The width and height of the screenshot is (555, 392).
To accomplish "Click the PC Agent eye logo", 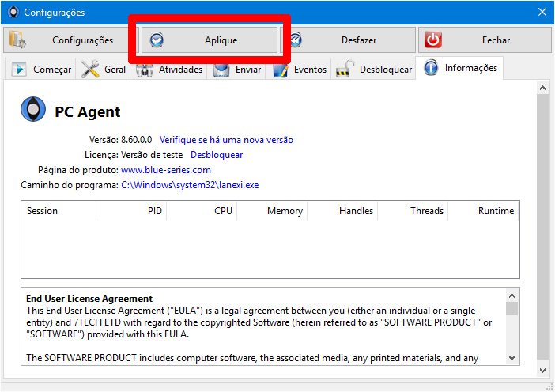I will pyautogui.click(x=33, y=109).
